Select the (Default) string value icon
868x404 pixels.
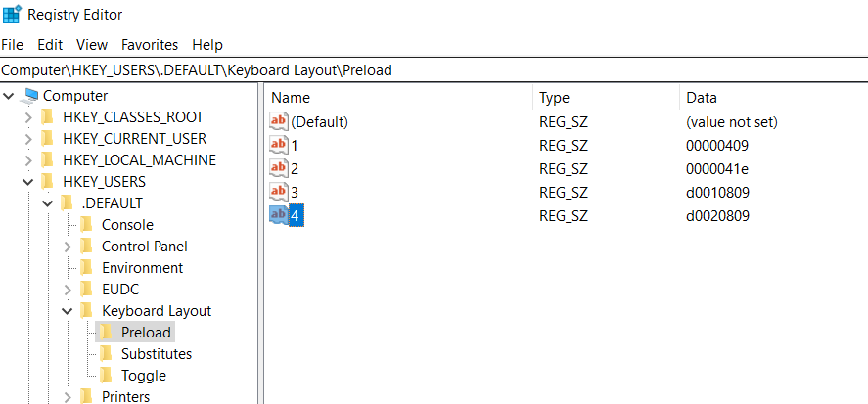click(279, 121)
